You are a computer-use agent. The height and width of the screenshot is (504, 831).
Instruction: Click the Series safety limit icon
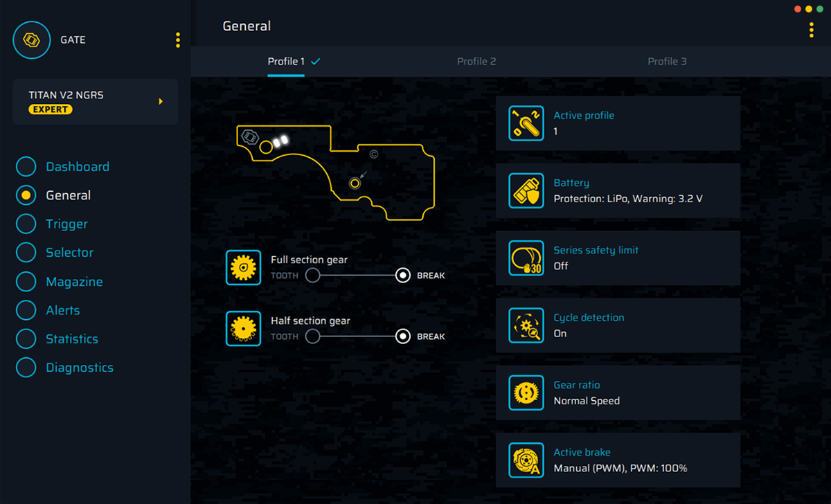point(526,258)
